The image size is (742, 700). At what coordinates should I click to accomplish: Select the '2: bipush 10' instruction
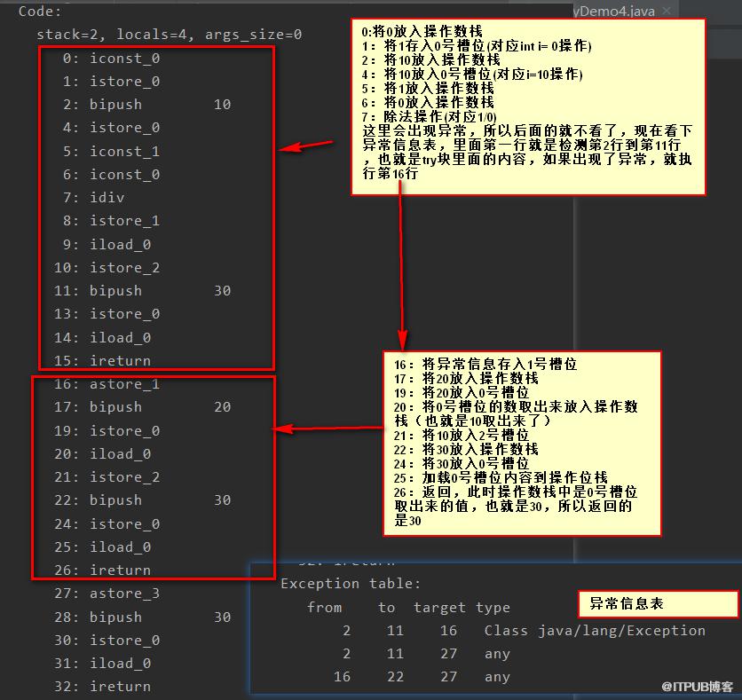146,105
